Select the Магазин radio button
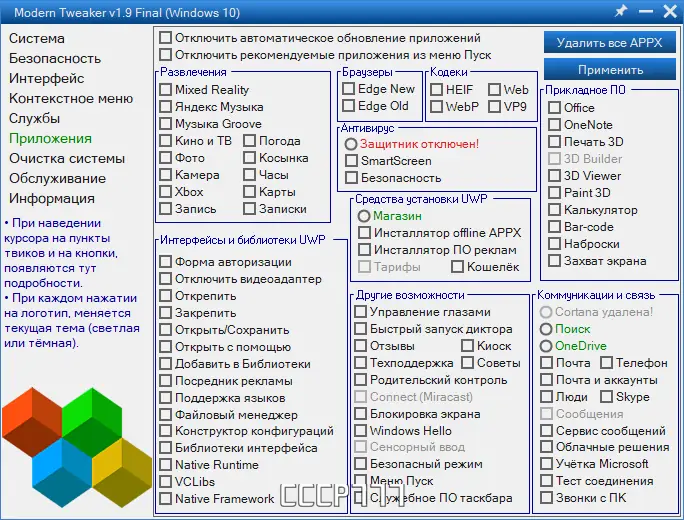684x520 pixels. (x=364, y=216)
